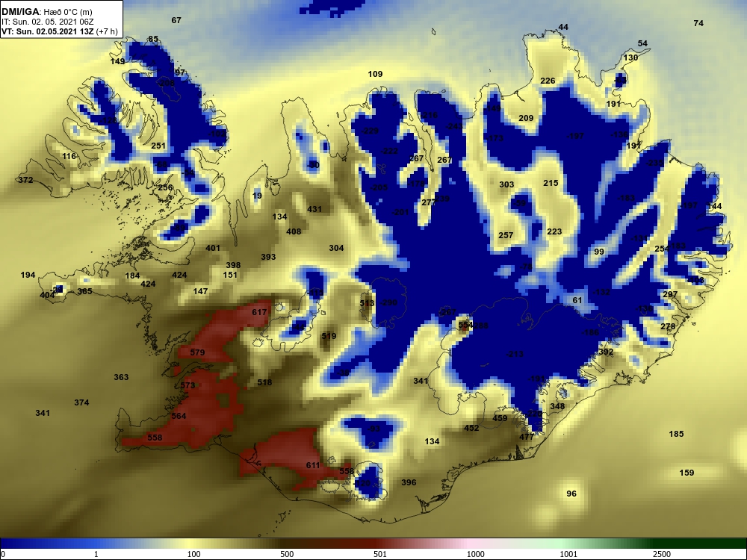
Task: Click the color legend label 1000
Action: coord(475,554)
